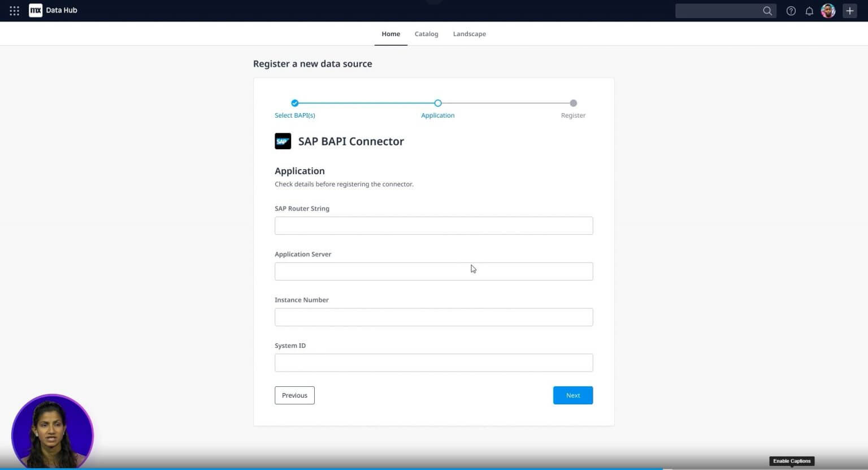Screen dimensions: 868x470
Task: Focus the SAP Router String field
Action: (433, 226)
